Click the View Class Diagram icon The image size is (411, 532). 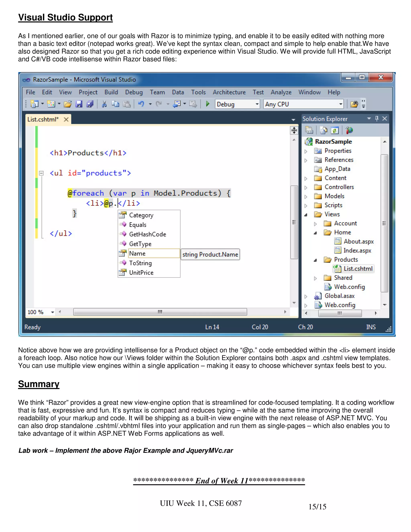pos(349,130)
